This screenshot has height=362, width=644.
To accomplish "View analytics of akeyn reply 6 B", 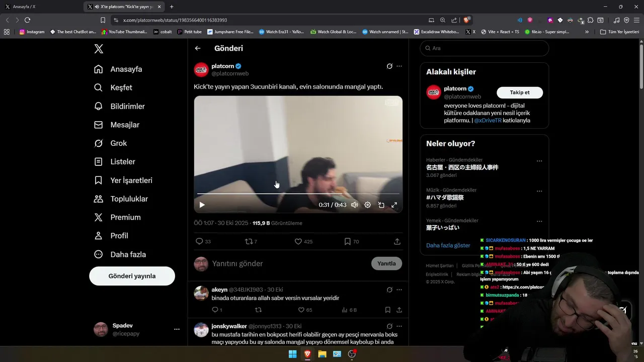I will (x=349, y=310).
